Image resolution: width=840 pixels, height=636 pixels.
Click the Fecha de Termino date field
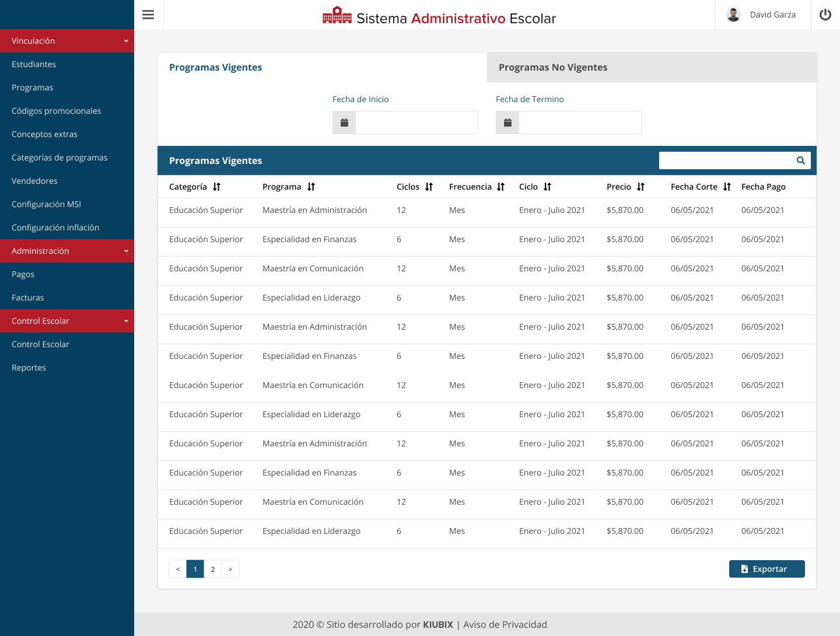[580, 123]
